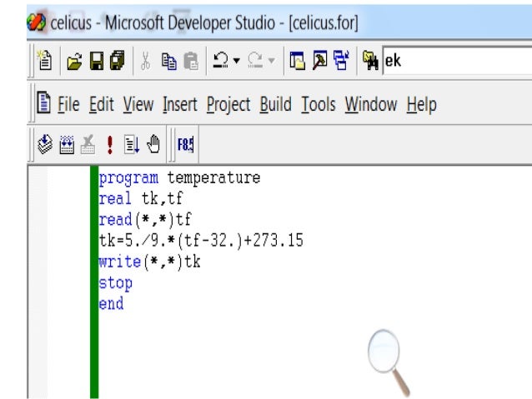Save the file with the floppy icon

[97, 61]
